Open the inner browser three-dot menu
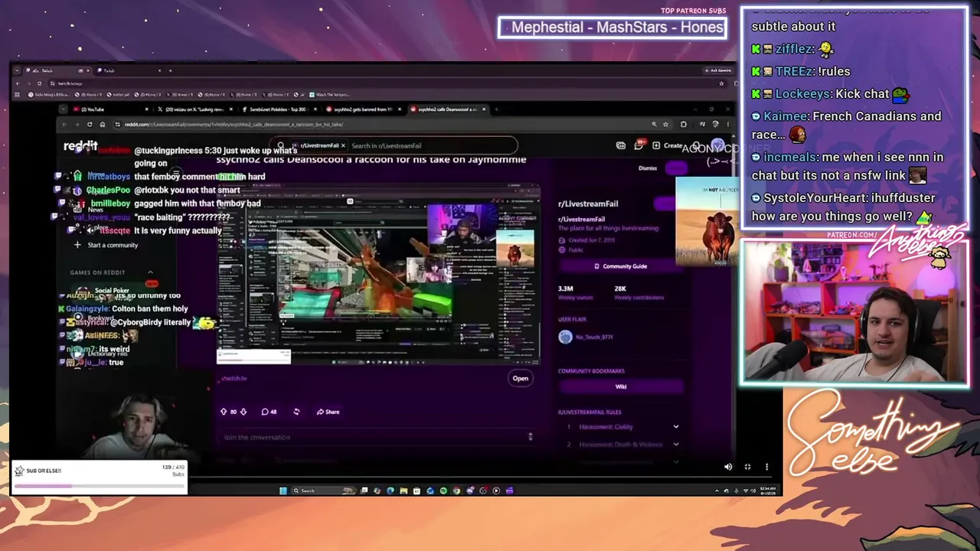This screenshot has width=980, height=551. click(x=727, y=124)
